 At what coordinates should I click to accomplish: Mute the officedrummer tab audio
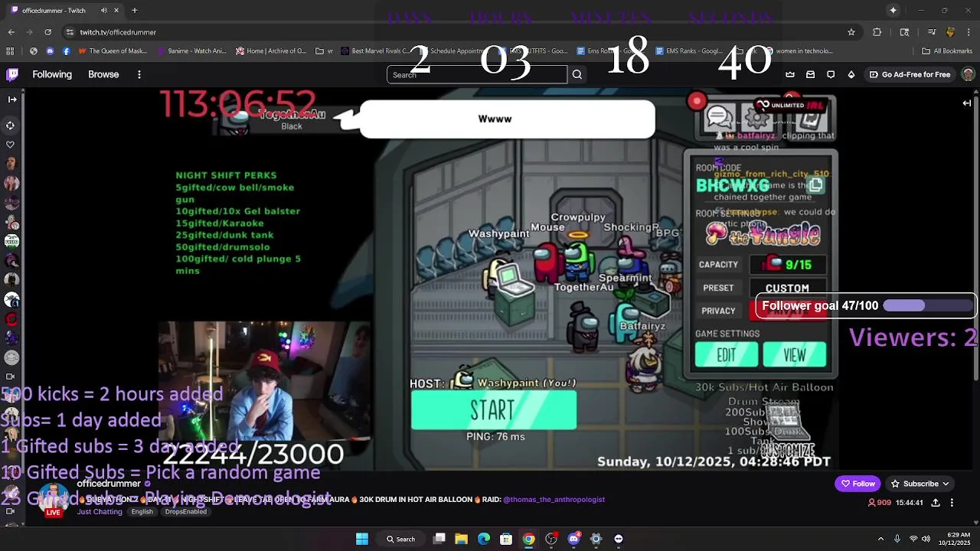tap(104, 11)
